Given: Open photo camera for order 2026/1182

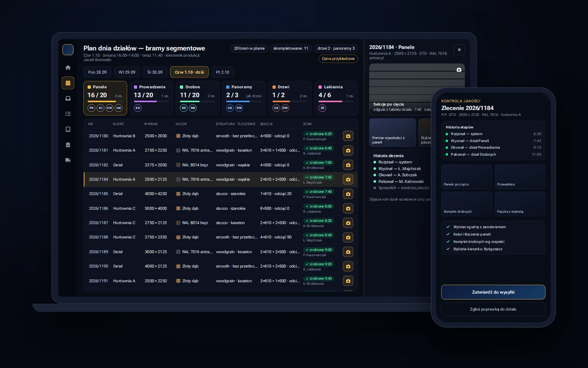Looking at the screenshot, I should tap(348, 165).
